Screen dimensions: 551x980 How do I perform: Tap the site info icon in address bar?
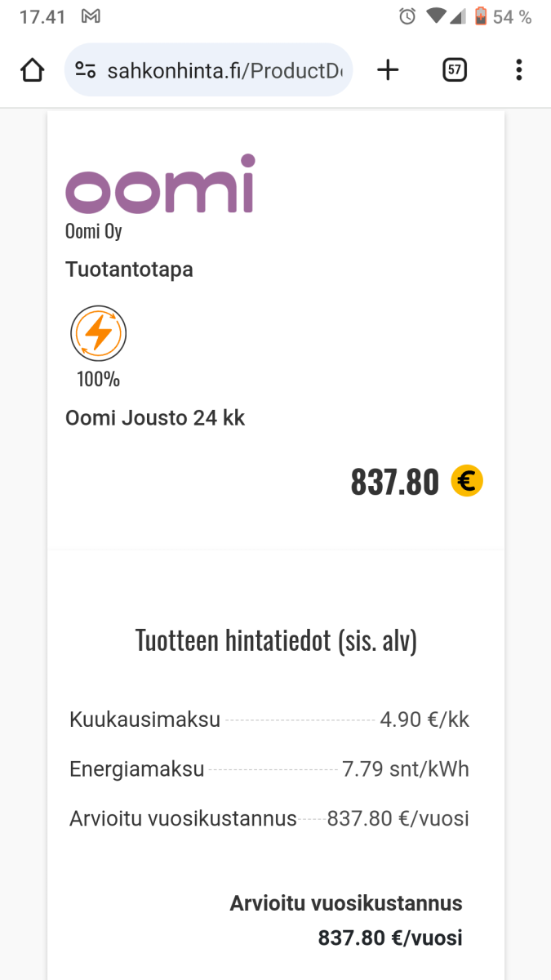[86, 70]
